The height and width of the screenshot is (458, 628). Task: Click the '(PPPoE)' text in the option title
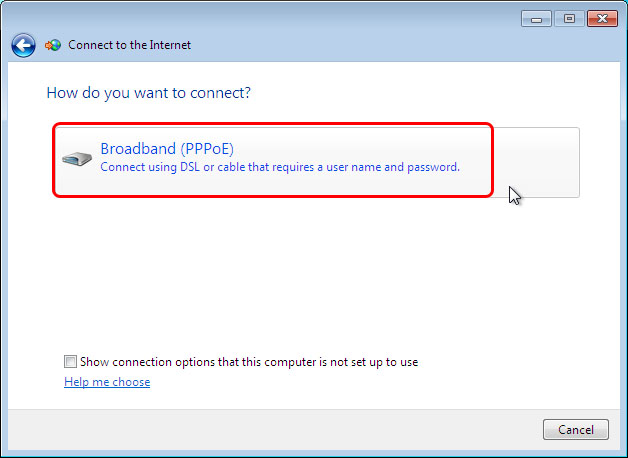(x=207, y=149)
